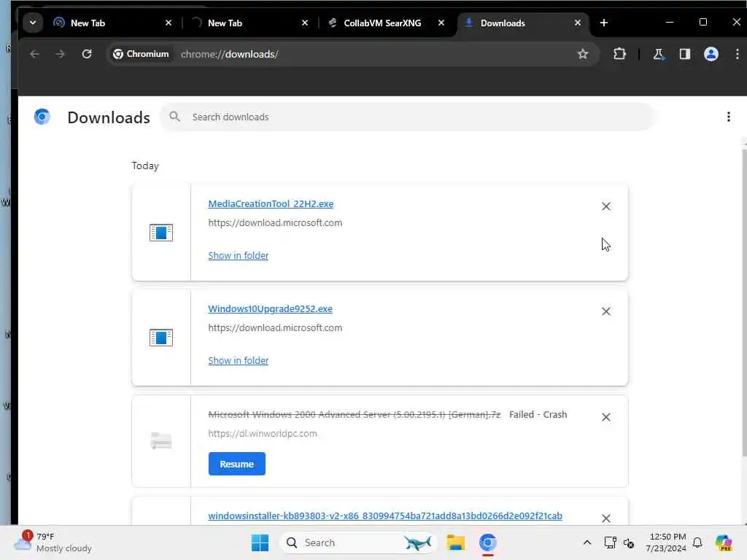Open Windows10Upgrade9252.exe file link

(x=270, y=309)
